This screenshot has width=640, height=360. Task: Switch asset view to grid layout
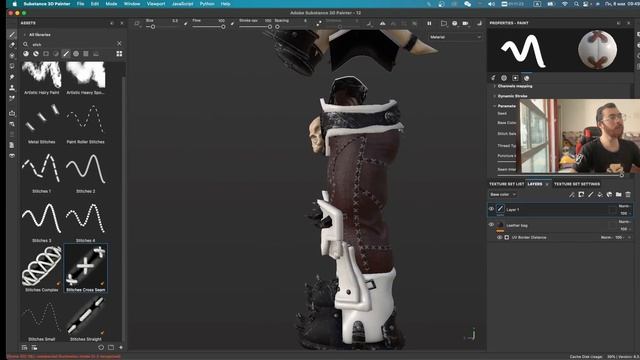coord(119,54)
